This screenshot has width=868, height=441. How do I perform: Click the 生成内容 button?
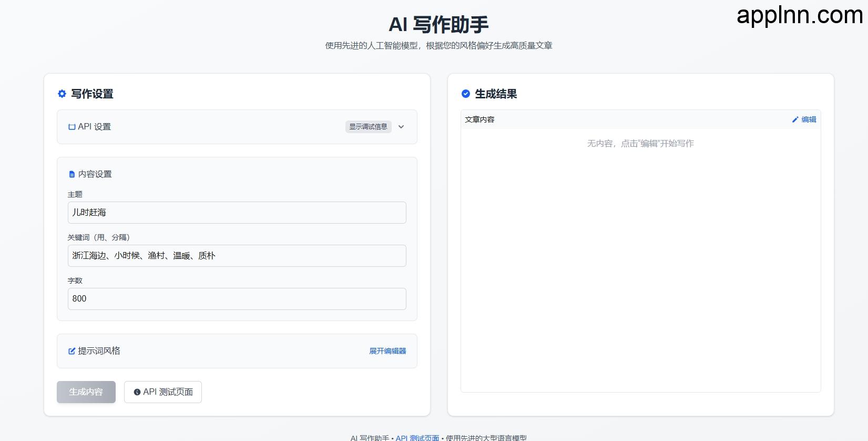[86, 392]
